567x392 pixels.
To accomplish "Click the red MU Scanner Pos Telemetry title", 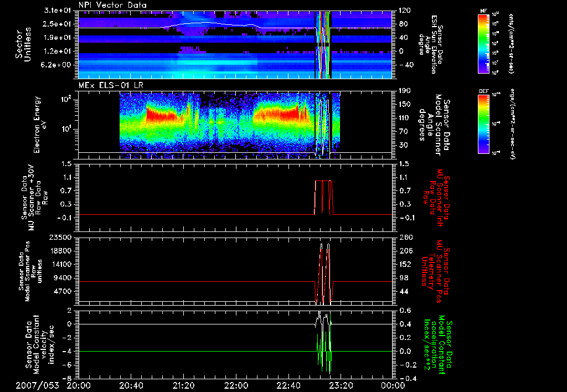I will (436, 271).
